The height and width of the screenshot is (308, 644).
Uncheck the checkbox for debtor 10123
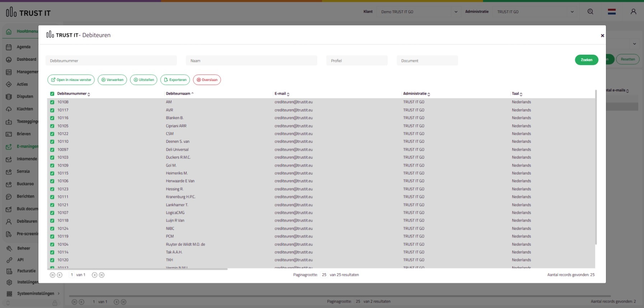click(52, 189)
